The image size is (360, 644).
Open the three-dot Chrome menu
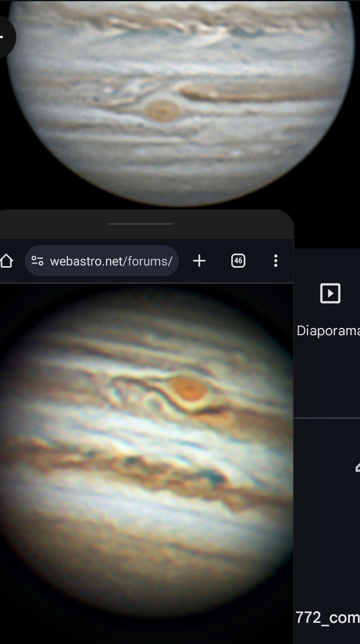276,261
